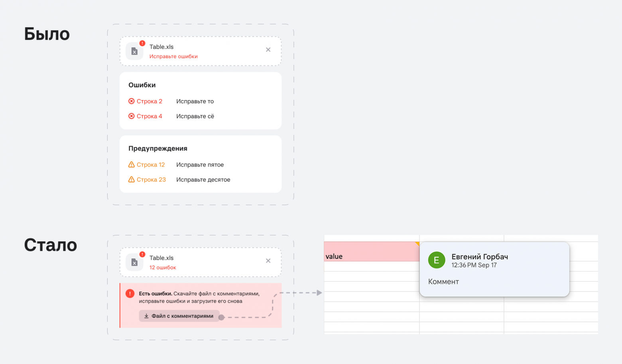This screenshot has height=364, width=622.
Task: Click the red error icon beside Строка 2
Action: pyautogui.click(x=132, y=101)
